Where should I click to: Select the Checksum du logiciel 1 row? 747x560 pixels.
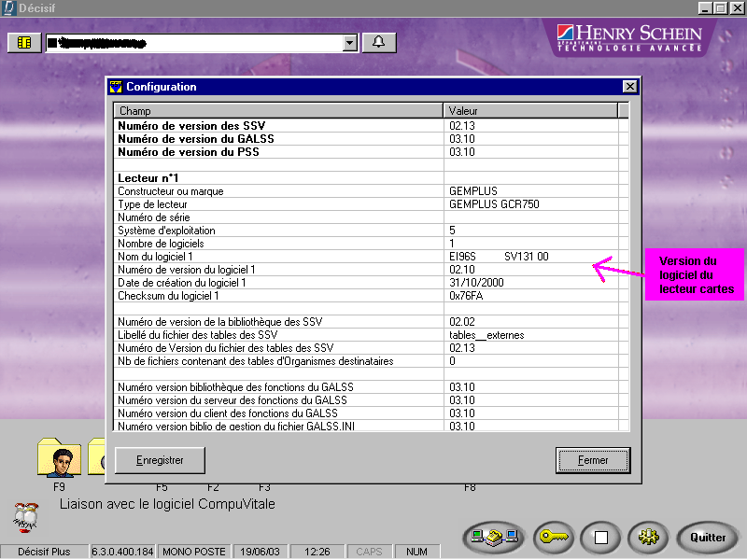click(278, 296)
